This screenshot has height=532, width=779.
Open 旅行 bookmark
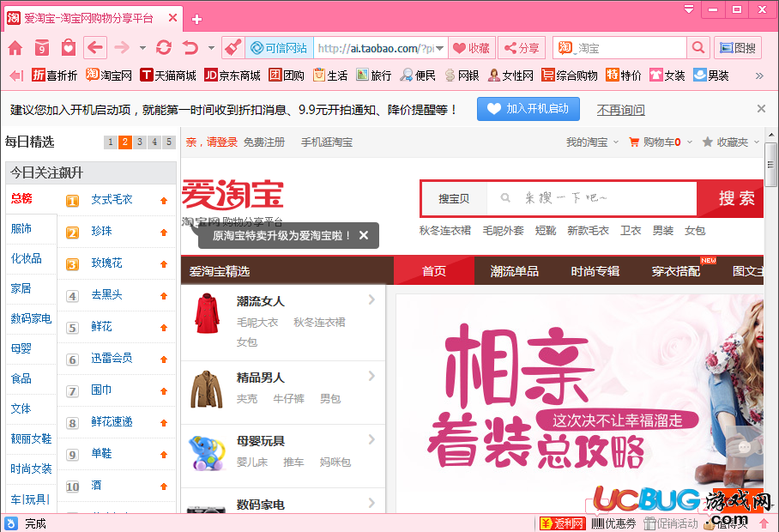click(x=373, y=76)
